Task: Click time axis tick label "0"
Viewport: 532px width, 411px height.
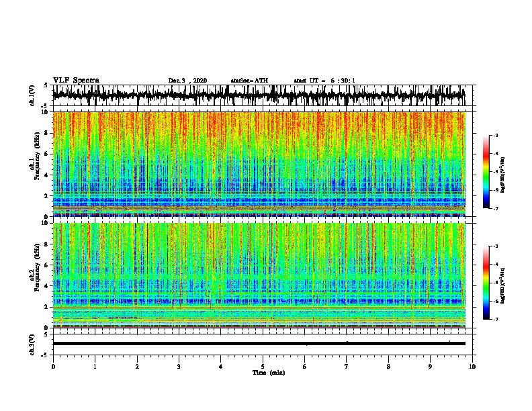Action: 53,366
